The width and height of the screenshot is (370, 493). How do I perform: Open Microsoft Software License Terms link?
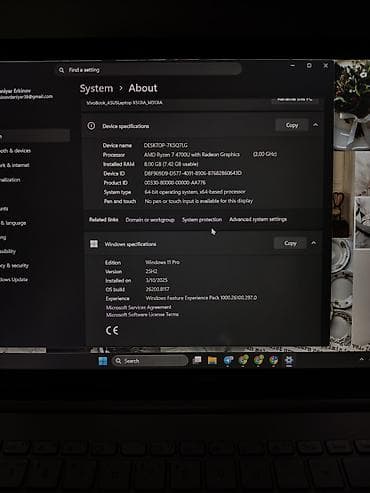[142, 314]
